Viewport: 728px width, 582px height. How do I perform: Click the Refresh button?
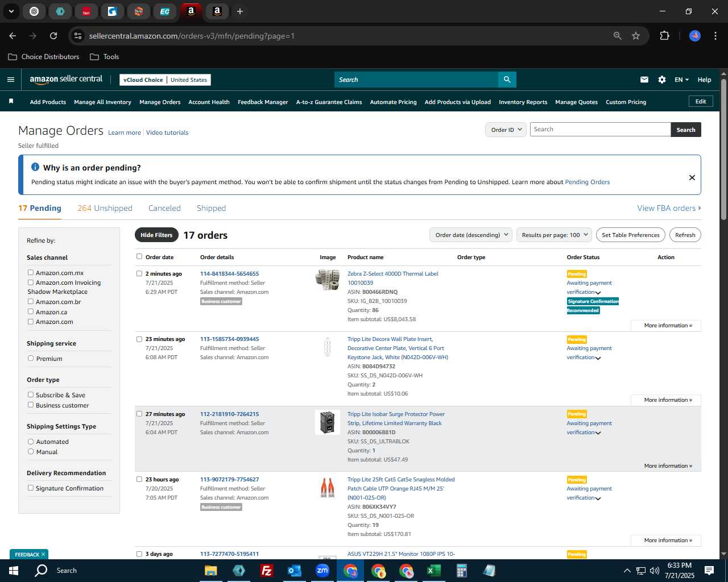click(685, 235)
